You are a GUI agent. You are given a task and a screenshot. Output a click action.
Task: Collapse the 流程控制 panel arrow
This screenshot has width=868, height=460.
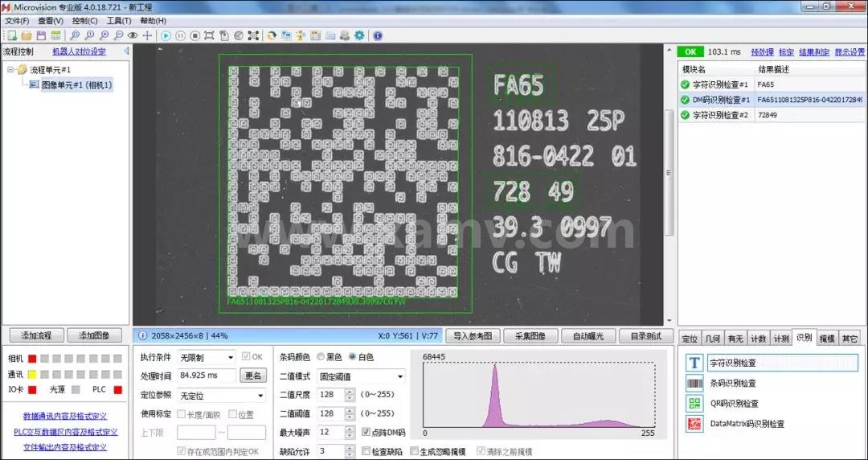(x=126, y=51)
